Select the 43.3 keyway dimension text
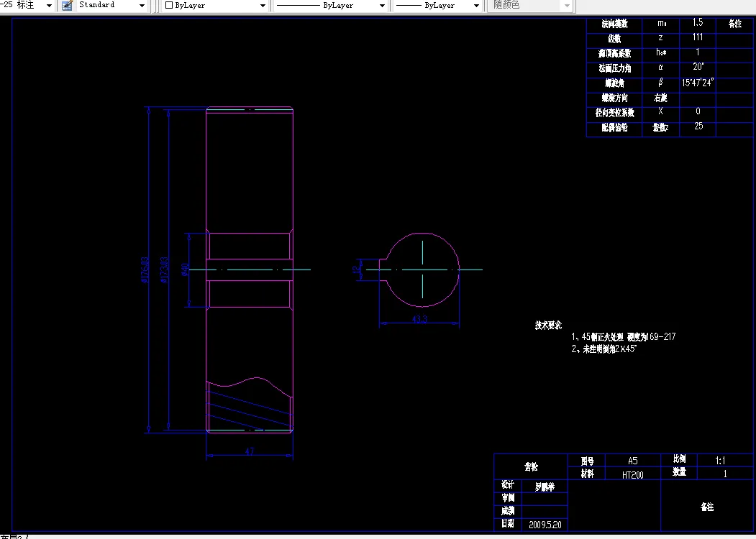Image resolution: width=756 pixels, height=539 pixels. click(419, 319)
